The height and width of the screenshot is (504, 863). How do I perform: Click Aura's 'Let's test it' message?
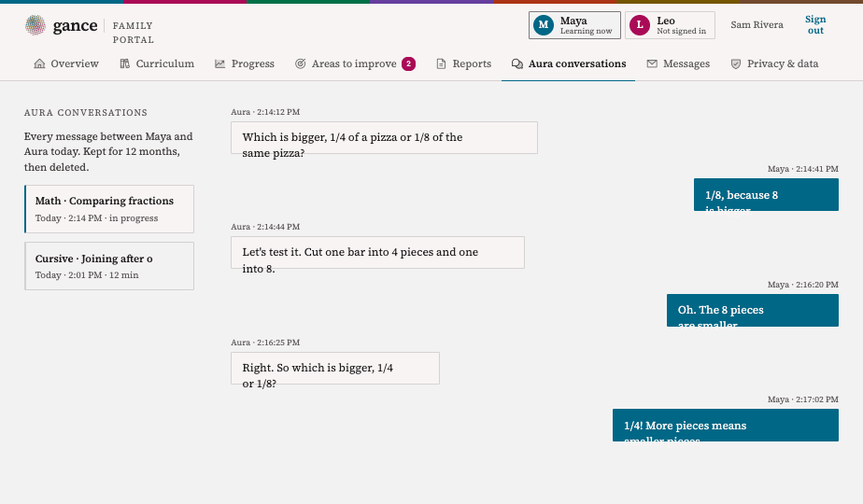pyautogui.click(x=377, y=253)
